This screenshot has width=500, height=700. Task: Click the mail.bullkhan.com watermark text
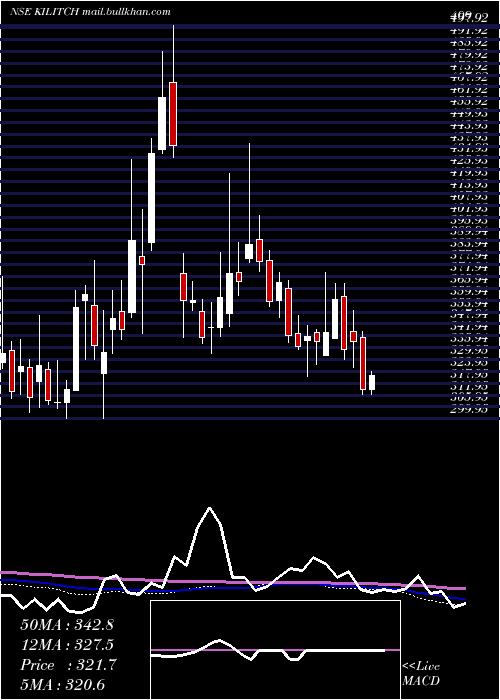coord(127,12)
